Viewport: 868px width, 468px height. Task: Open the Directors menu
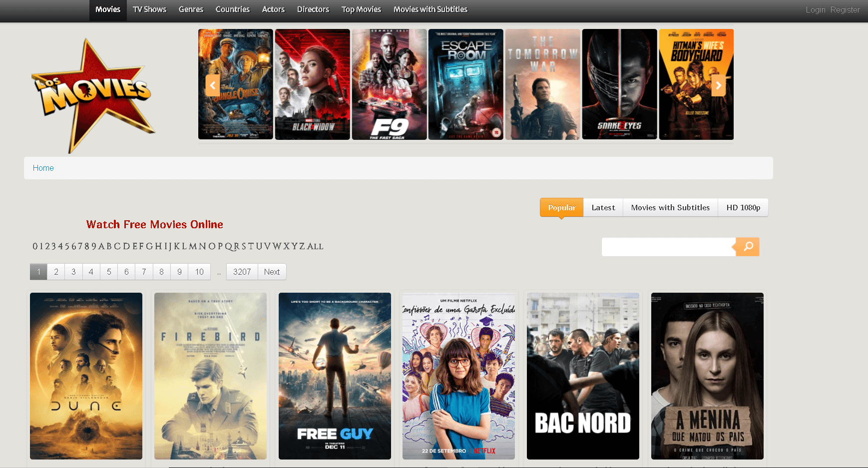(313, 9)
